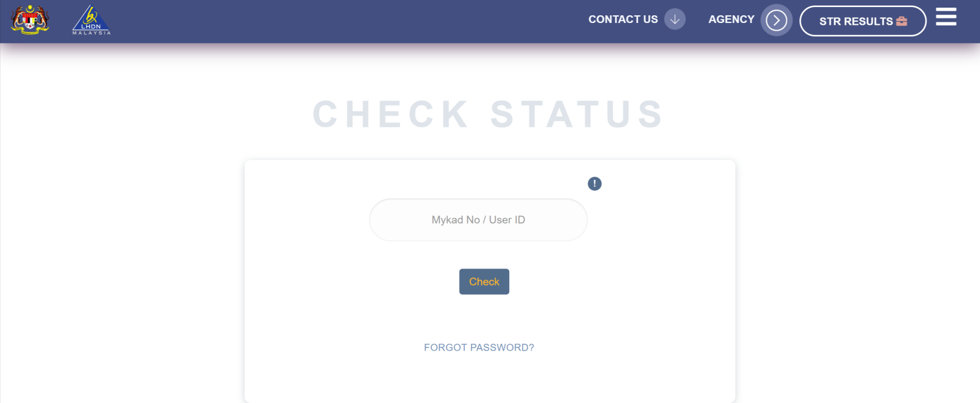Screen dimensions: 980x403
Task: Open the Forgot Password link
Action: [x=479, y=348]
